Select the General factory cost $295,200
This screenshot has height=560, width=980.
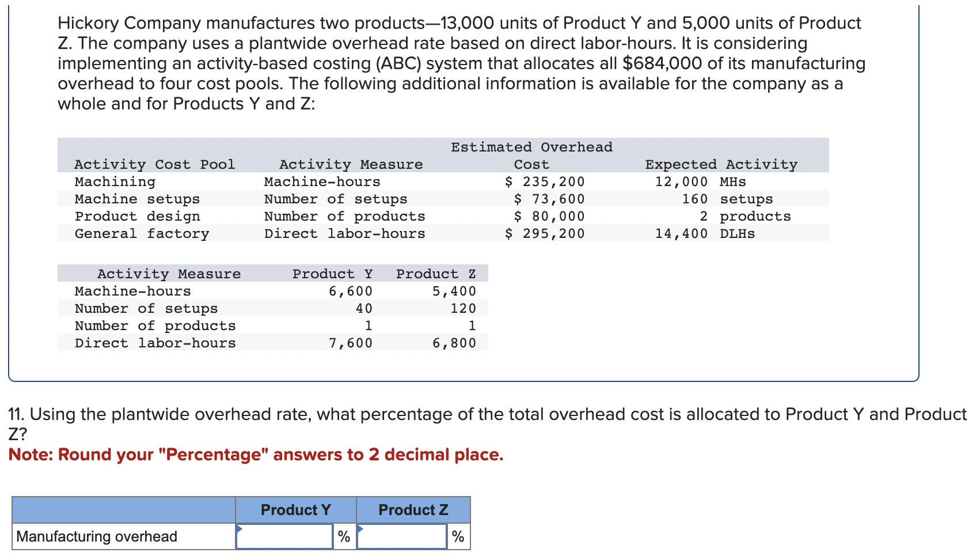click(x=545, y=233)
